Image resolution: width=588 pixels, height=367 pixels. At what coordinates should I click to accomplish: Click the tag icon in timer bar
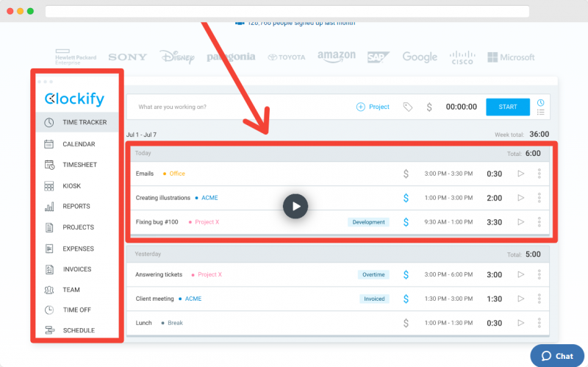(x=408, y=107)
